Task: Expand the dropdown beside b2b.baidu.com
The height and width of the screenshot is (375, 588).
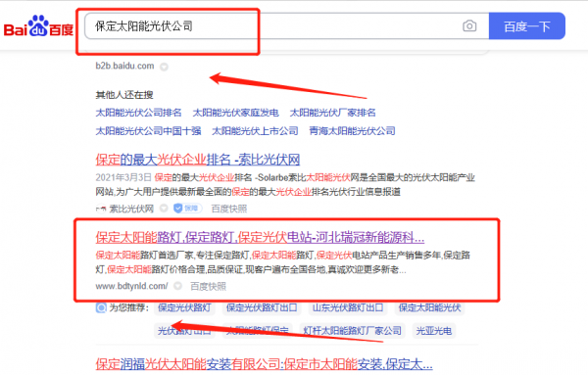Action: coord(164,67)
